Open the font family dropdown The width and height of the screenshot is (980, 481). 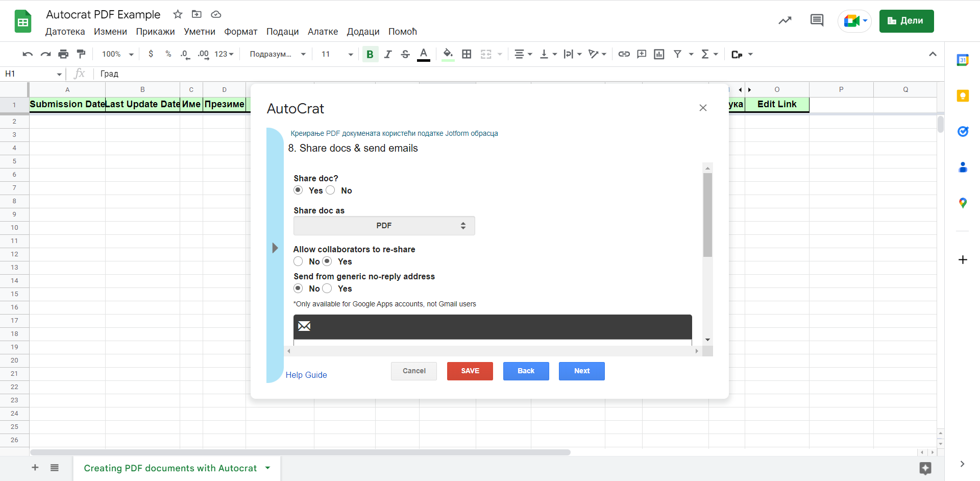point(278,54)
